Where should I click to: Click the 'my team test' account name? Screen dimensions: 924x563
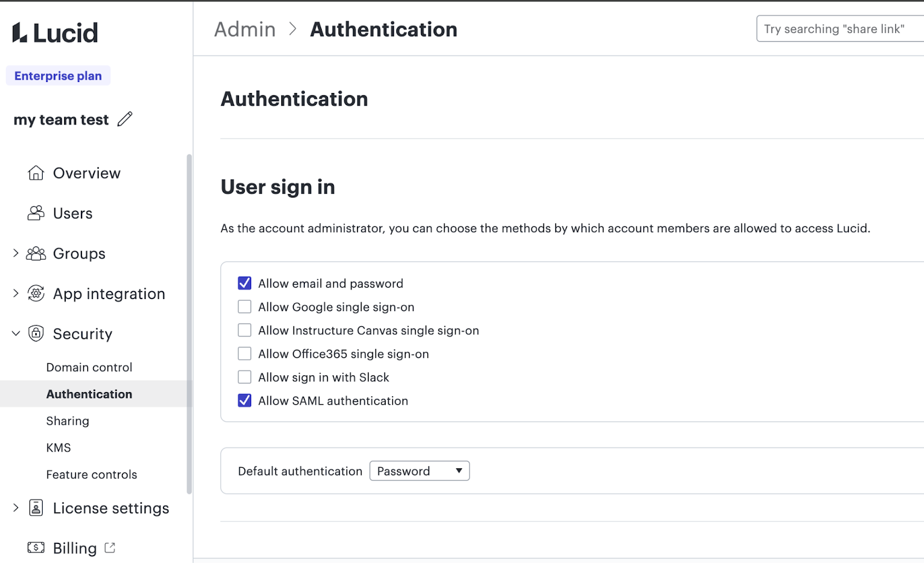pyautogui.click(x=61, y=120)
